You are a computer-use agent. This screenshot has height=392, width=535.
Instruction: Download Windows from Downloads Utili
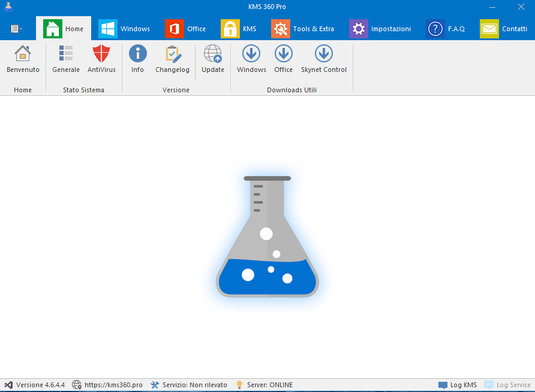pyautogui.click(x=251, y=59)
